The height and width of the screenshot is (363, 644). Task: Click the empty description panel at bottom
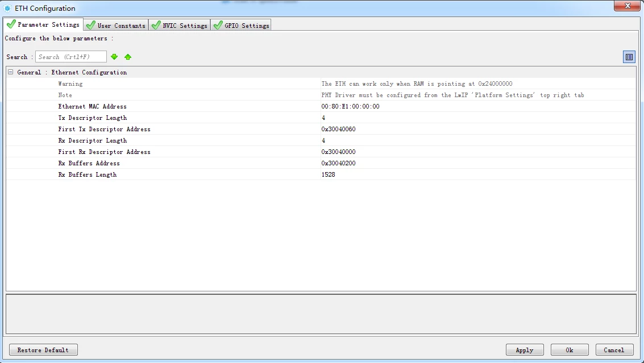pos(321,314)
